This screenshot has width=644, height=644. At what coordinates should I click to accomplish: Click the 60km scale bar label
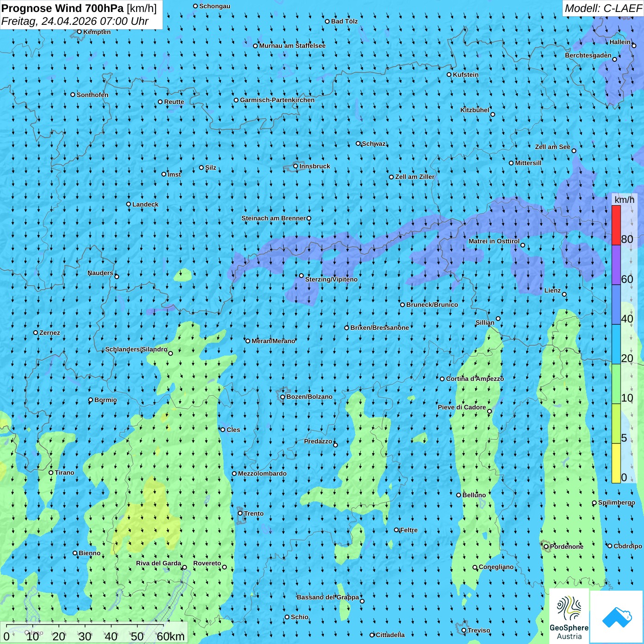pyautogui.click(x=170, y=636)
